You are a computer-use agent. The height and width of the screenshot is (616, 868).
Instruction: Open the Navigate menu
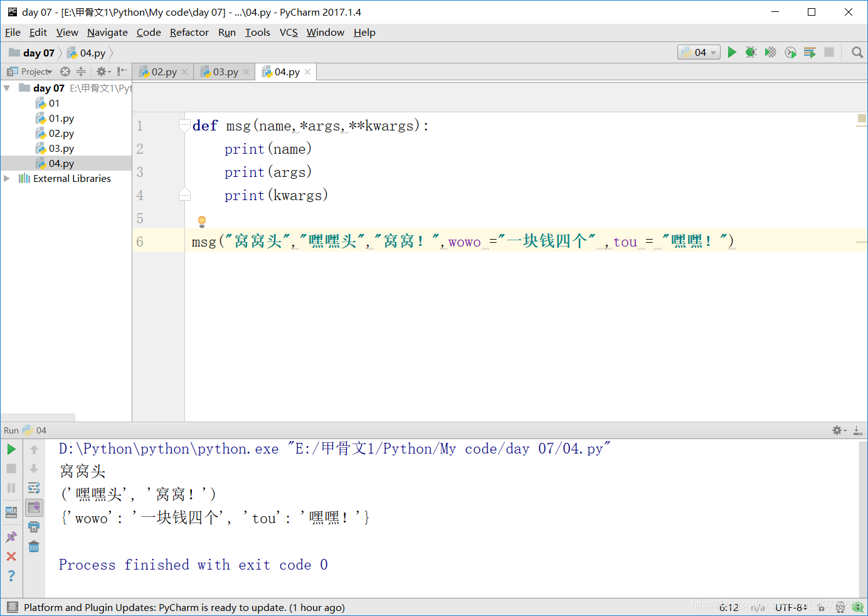pos(107,33)
